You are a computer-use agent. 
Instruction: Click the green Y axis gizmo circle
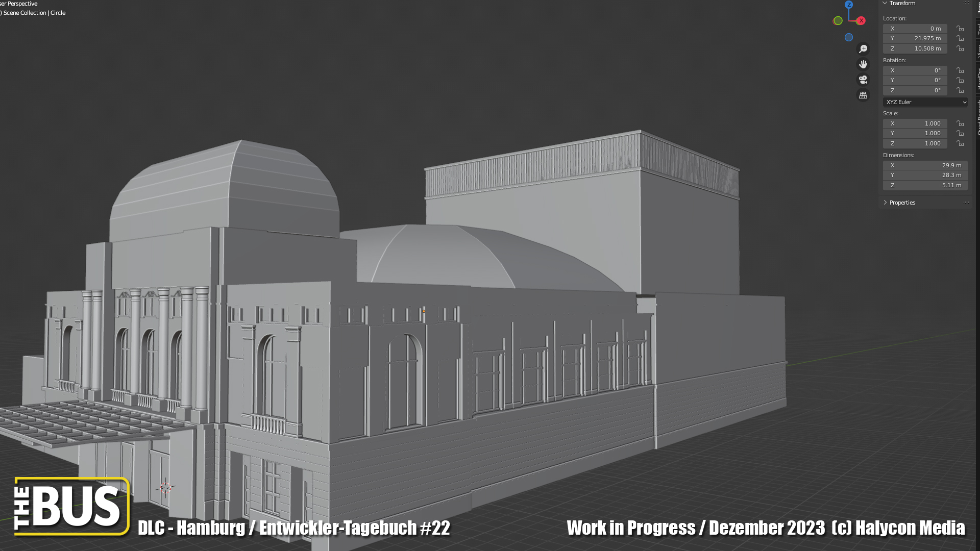(838, 21)
